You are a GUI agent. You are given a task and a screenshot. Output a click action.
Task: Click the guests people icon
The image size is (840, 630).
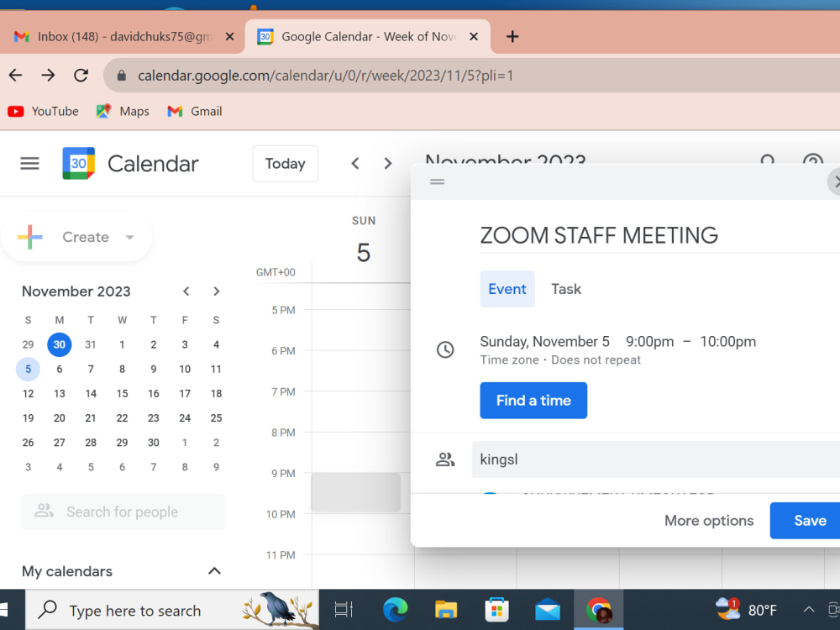[x=445, y=459]
